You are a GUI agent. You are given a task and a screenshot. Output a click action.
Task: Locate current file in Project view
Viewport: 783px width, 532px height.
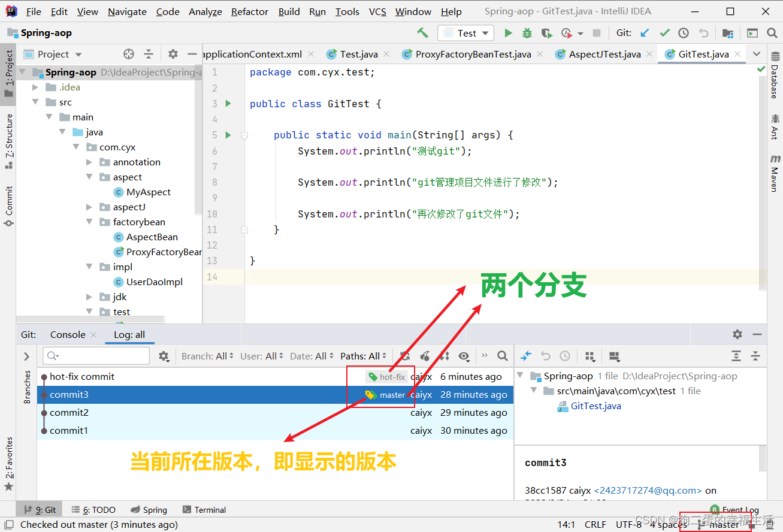click(x=129, y=54)
